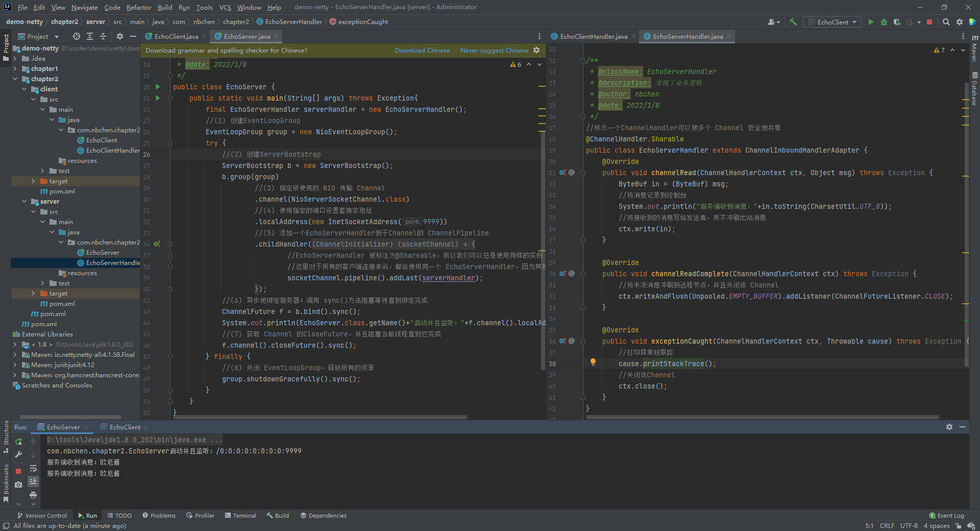Toggle the tool window bars icon in the status bar

[x=6, y=526]
